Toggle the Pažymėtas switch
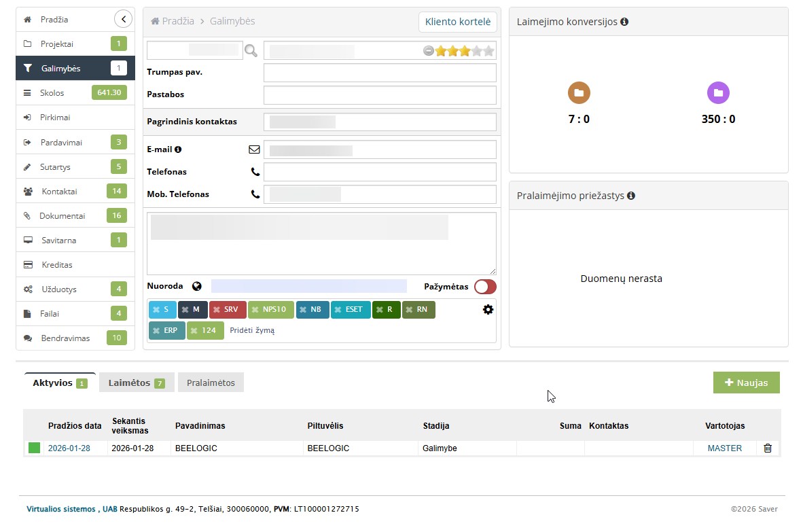The width and height of the screenshot is (803, 532). (485, 287)
